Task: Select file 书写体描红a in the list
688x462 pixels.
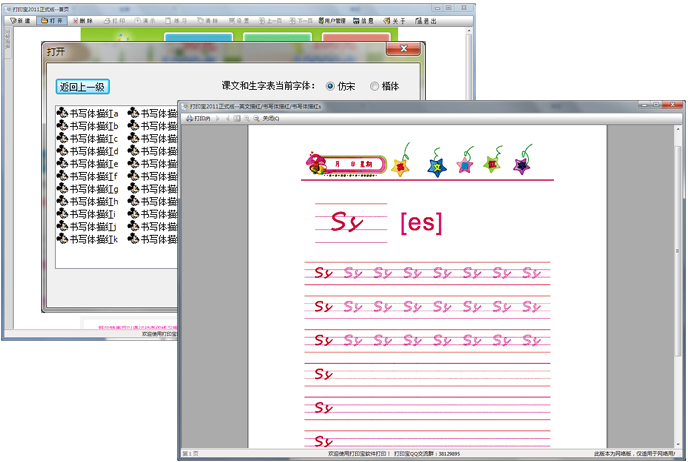Action: point(88,114)
